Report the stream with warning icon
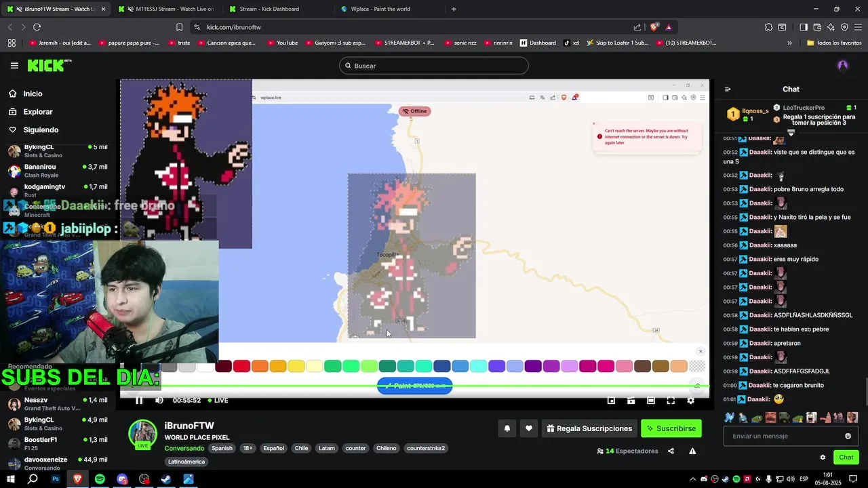Viewport: 868px width, 488px height. [x=692, y=451]
